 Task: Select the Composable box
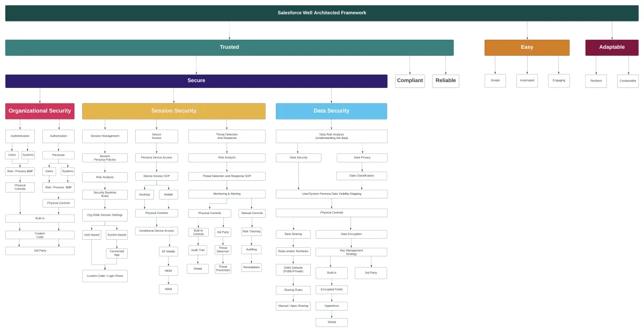pyautogui.click(x=628, y=81)
